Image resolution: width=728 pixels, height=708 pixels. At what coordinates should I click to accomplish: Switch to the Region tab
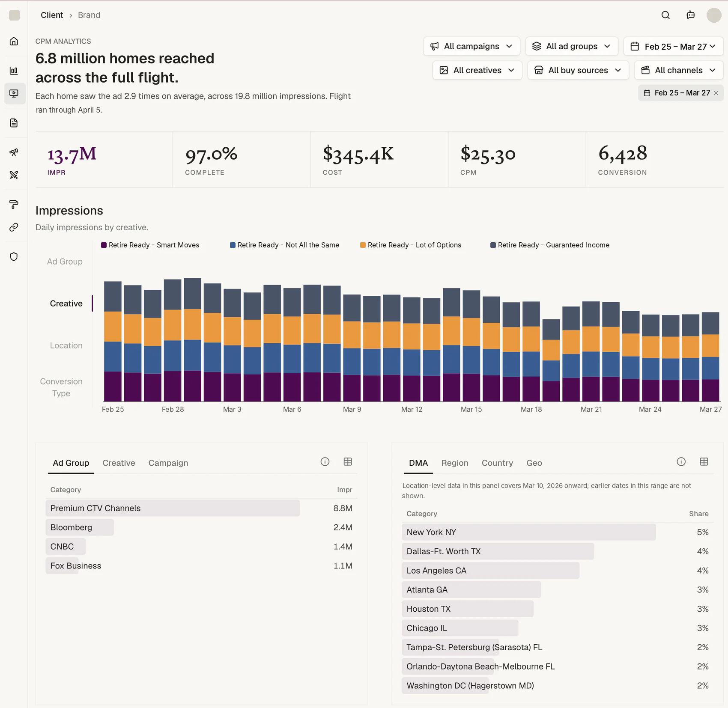pyautogui.click(x=455, y=463)
